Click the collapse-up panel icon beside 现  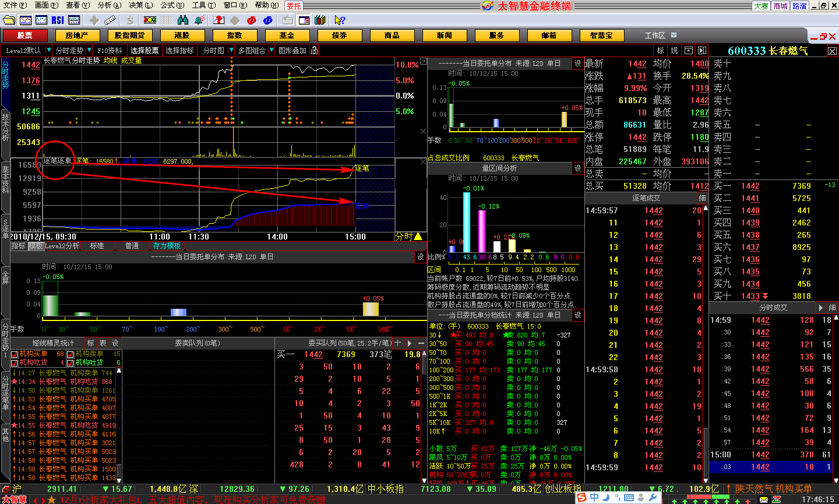(689, 51)
